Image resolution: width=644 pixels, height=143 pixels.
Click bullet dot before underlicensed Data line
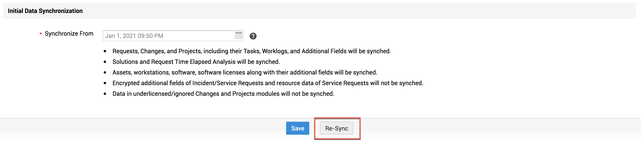pyautogui.click(x=105, y=94)
